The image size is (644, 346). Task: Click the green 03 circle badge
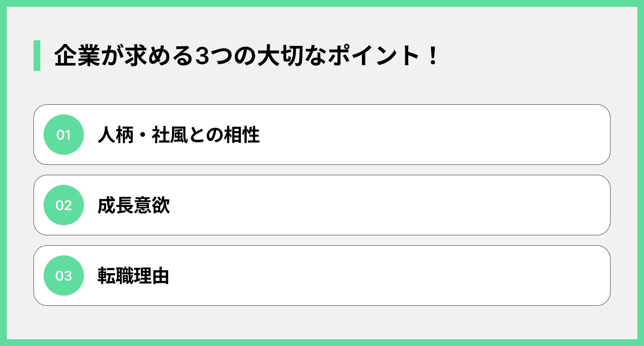pos(64,276)
